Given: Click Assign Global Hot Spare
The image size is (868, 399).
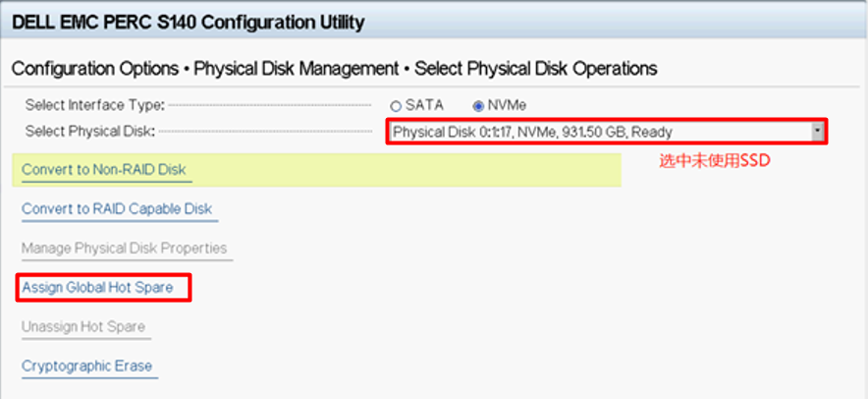Looking at the screenshot, I should (97, 288).
